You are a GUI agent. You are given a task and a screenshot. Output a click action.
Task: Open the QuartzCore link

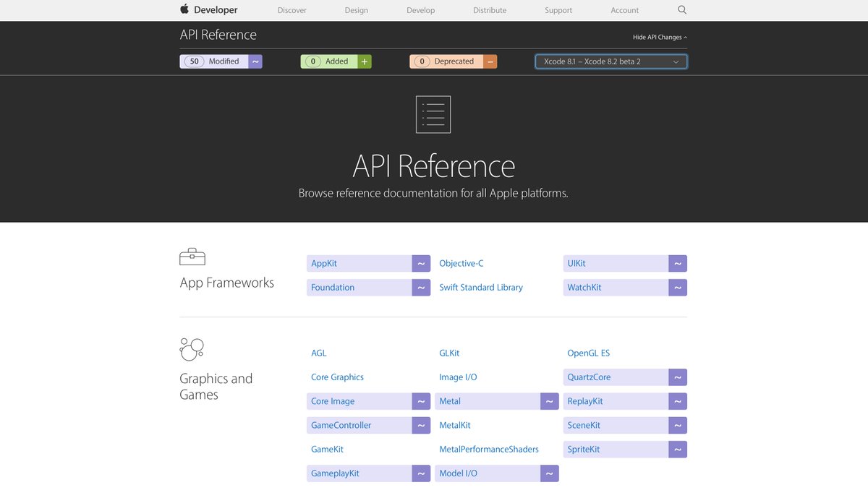coord(589,377)
